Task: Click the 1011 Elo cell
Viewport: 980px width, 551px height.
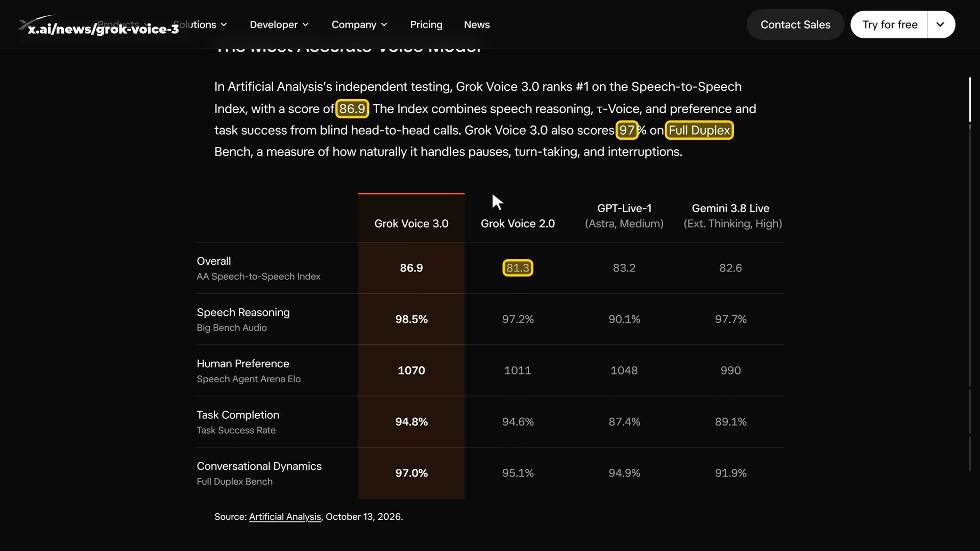Action: click(x=518, y=370)
